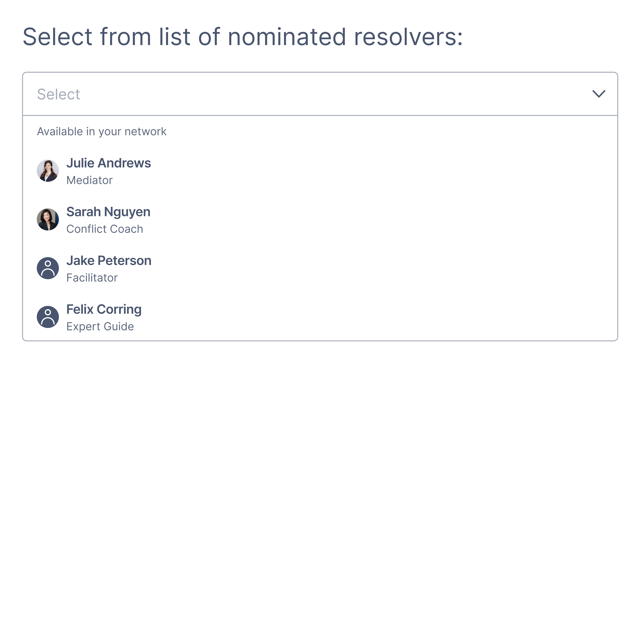Click the Mediator role label
The image size is (644, 644).
[89, 180]
